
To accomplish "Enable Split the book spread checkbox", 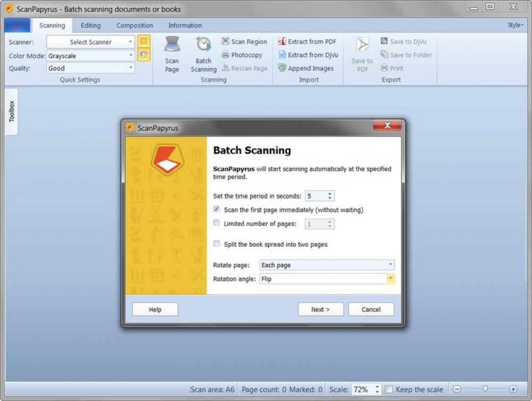I will click(217, 244).
